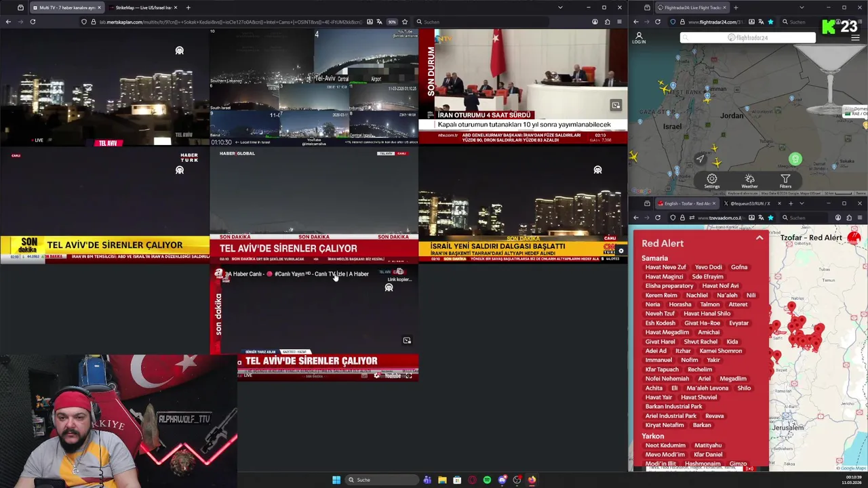
Task: Open the A Haber Canlı video title link
Action: (x=298, y=274)
